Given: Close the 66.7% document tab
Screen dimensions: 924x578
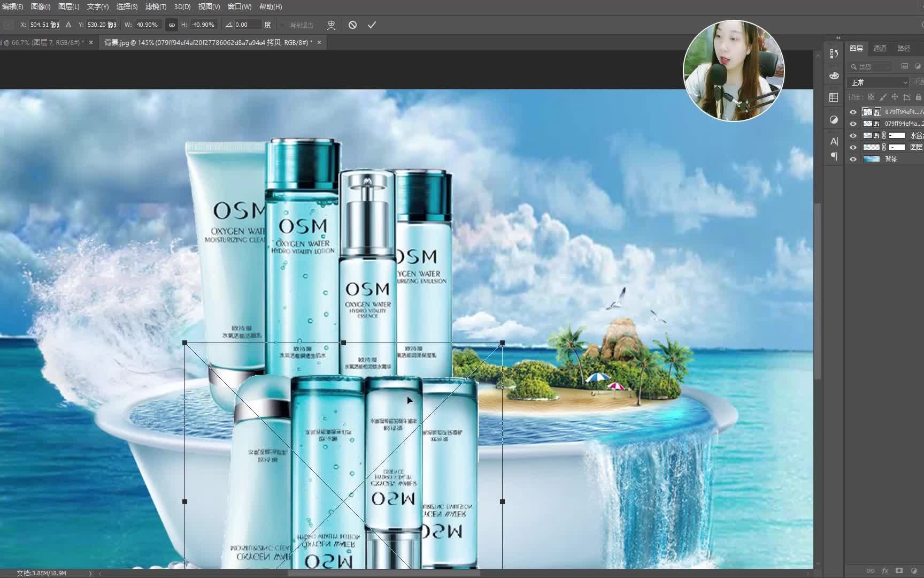Looking at the screenshot, I should (x=91, y=42).
